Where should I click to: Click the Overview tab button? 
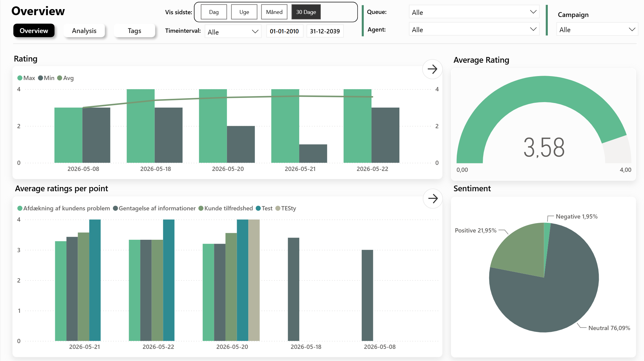point(34,31)
